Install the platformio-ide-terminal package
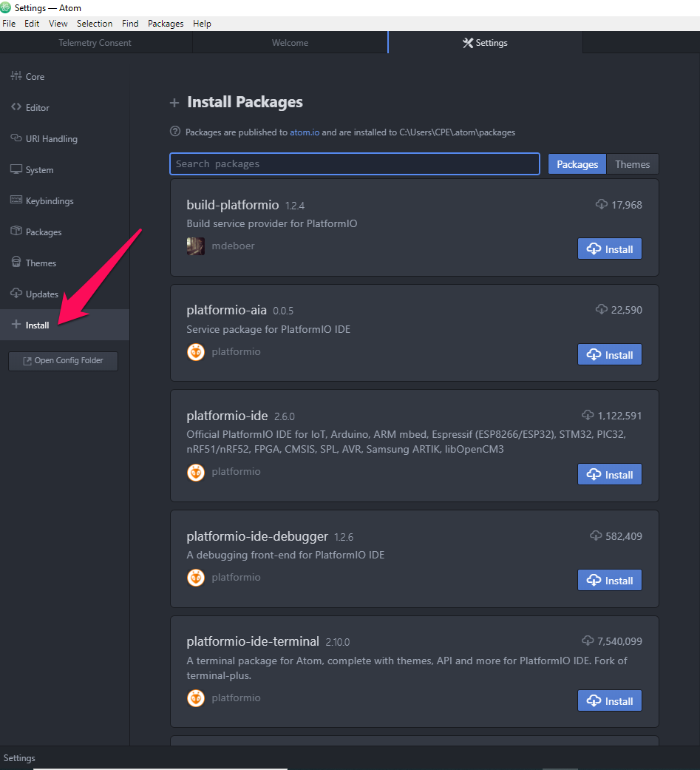 pos(610,700)
